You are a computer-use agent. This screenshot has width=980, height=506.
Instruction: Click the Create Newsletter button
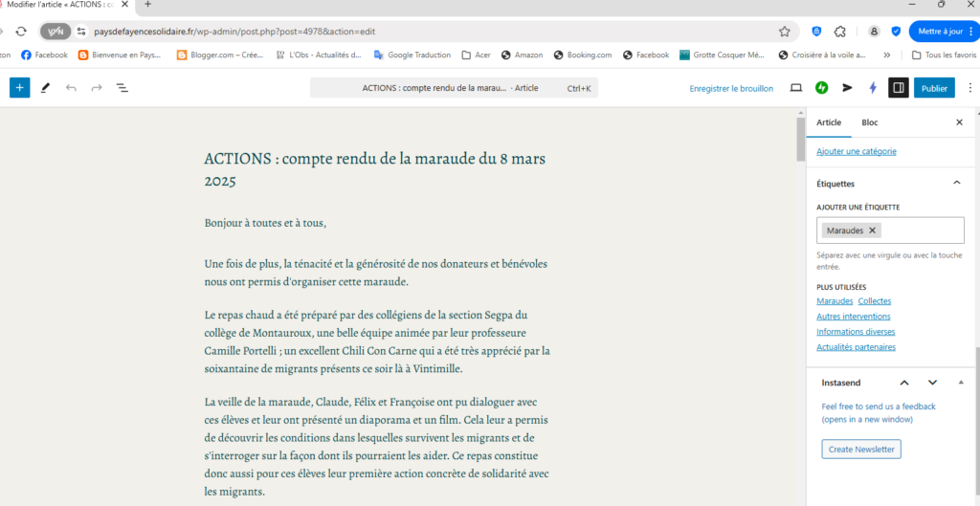pyautogui.click(x=860, y=449)
